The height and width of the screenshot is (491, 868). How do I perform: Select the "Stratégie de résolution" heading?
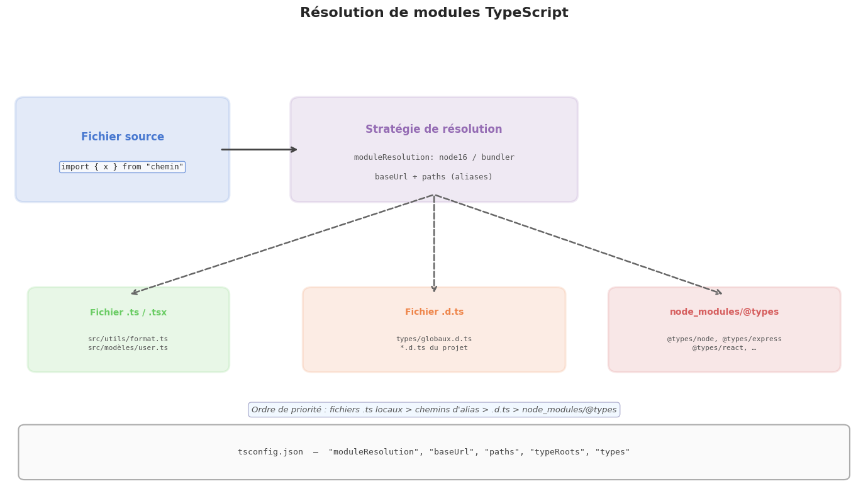(x=434, y=130)
